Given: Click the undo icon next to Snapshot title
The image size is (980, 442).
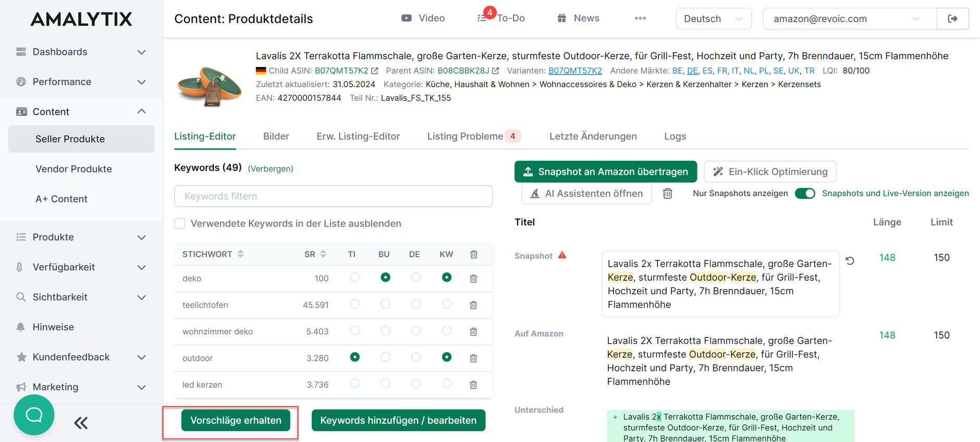Looking at the screenshot, I should [850, 260].
